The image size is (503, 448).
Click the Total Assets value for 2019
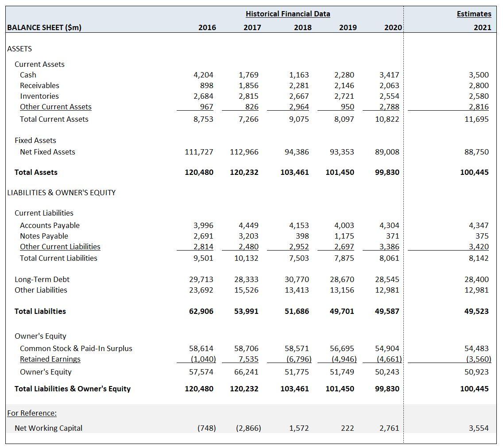pos(341,172)
